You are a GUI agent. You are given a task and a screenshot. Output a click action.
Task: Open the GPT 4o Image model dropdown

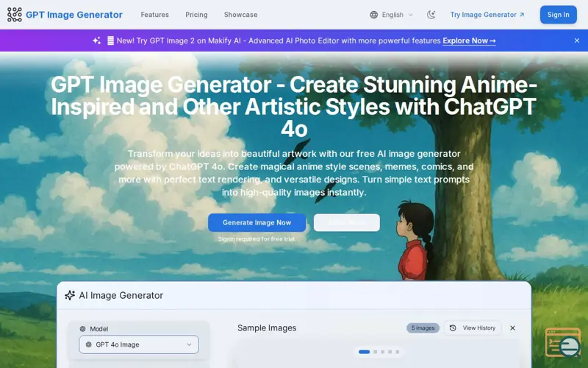click(x=139, y=344)
